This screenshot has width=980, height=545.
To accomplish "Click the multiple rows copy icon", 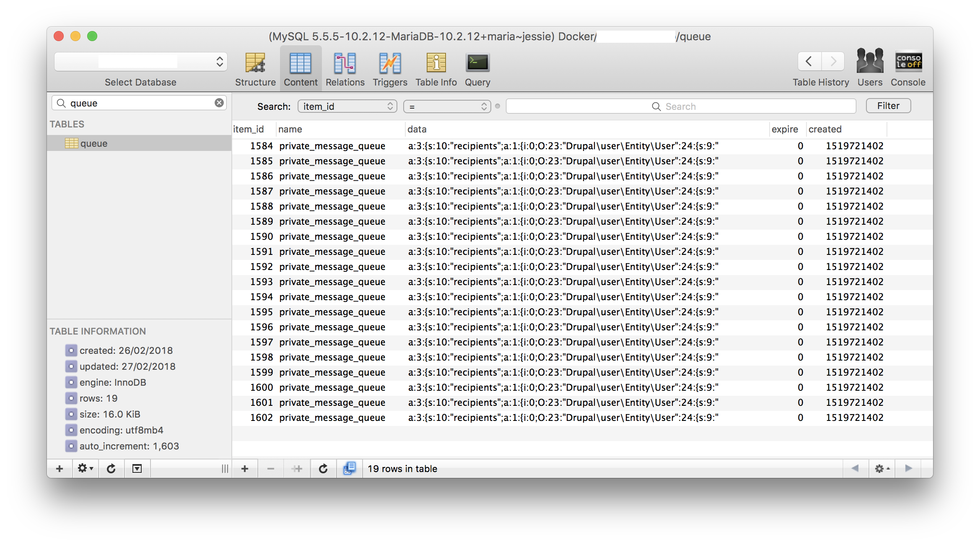I will click(349, 468).
